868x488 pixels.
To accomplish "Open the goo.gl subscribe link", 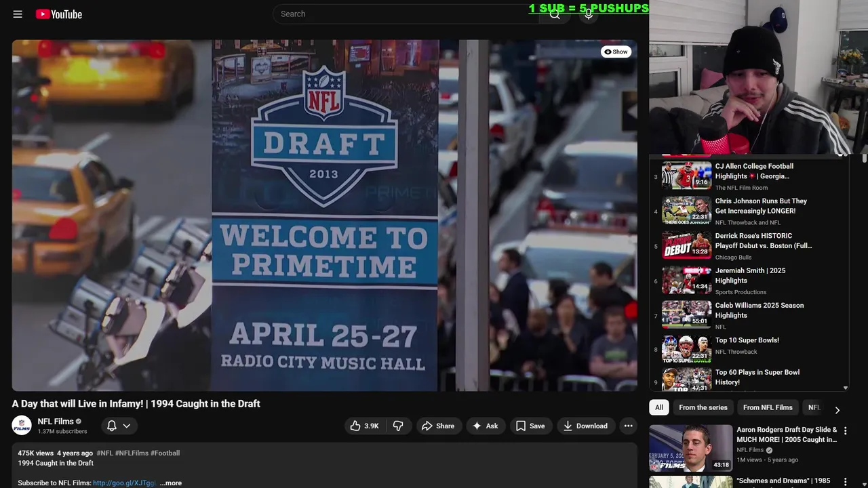I will point(124,483).
